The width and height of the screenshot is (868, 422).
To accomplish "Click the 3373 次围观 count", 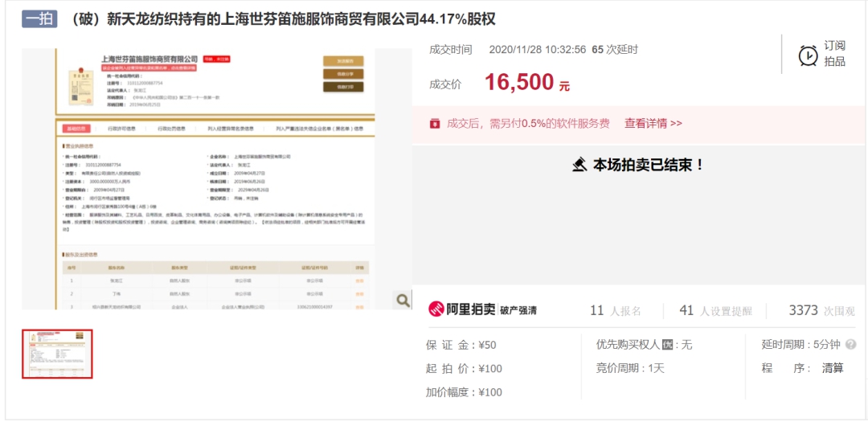I will (821, 311).
